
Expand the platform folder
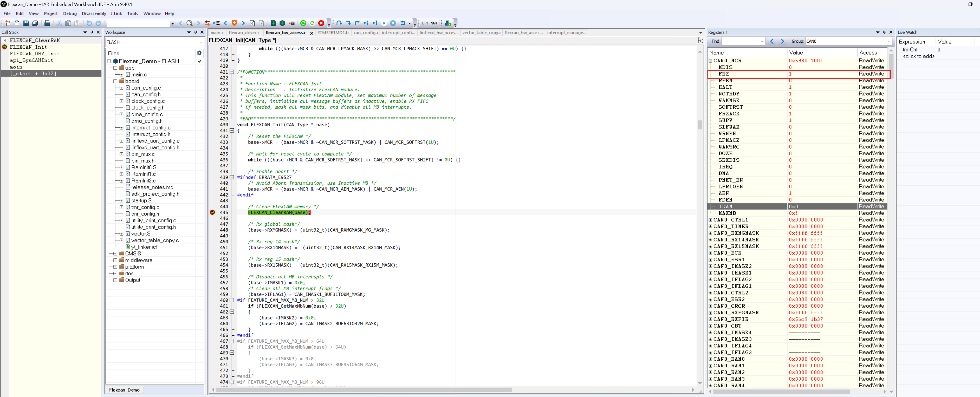pos(115,267)
